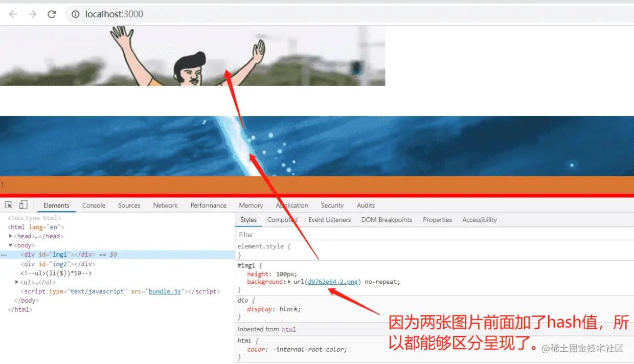Click the cartoon man background image
Screen dimensions: 634x364
pyautogui.click(x=192, y=56)
